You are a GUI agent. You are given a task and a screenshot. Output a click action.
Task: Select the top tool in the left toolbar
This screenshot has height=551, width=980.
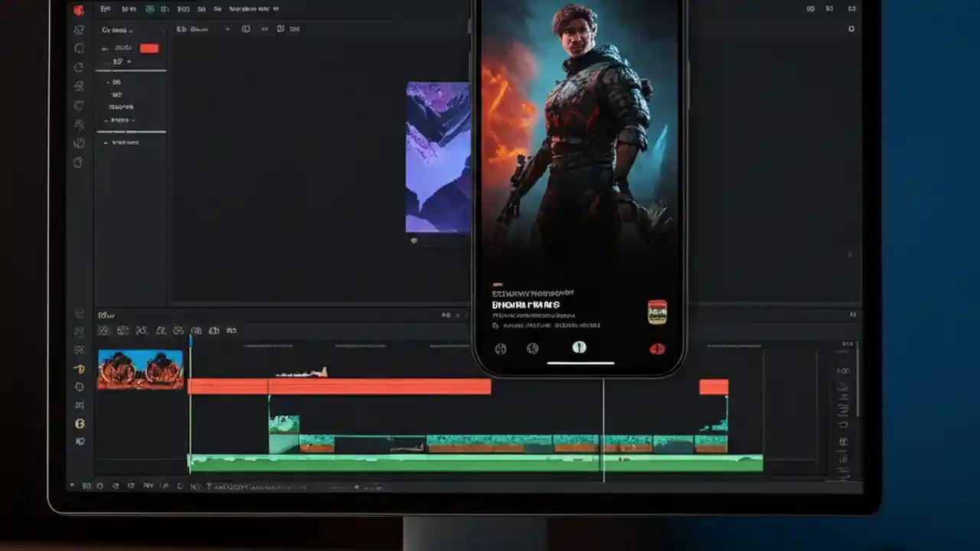pyautogui.click(x=79, y=29)
